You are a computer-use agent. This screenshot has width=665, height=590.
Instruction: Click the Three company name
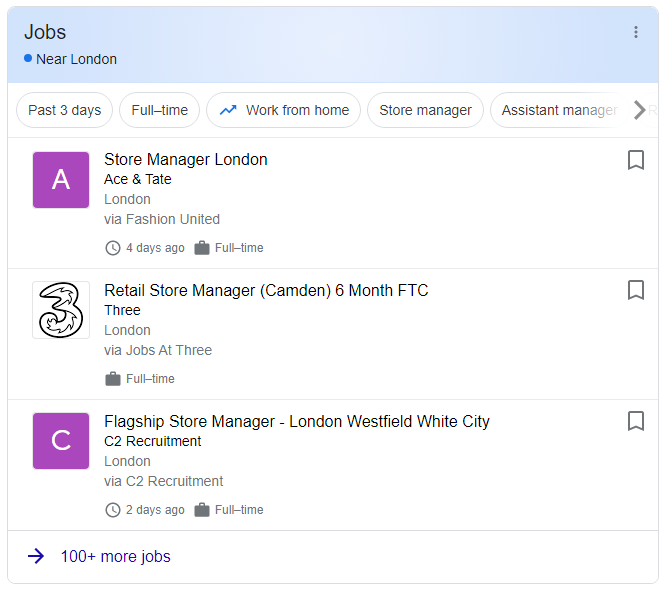click(x=122, y=310)
